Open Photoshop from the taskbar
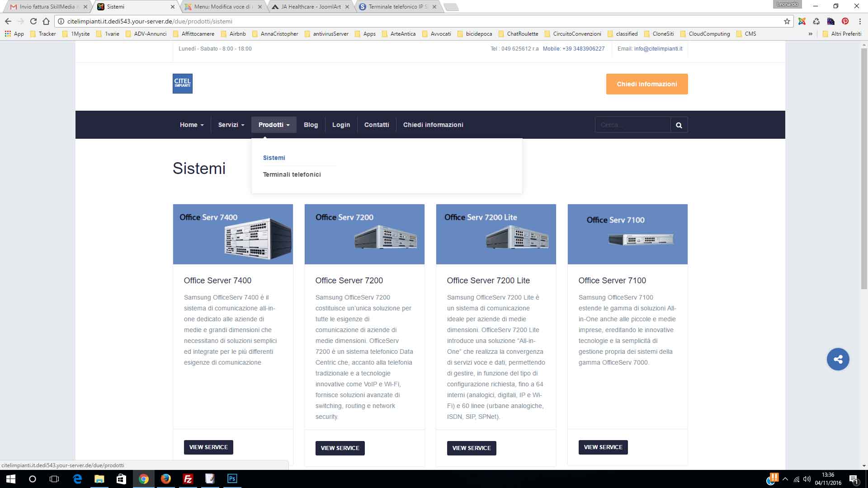The height and width of the screenshot is (488, 868). click(232, 479)
